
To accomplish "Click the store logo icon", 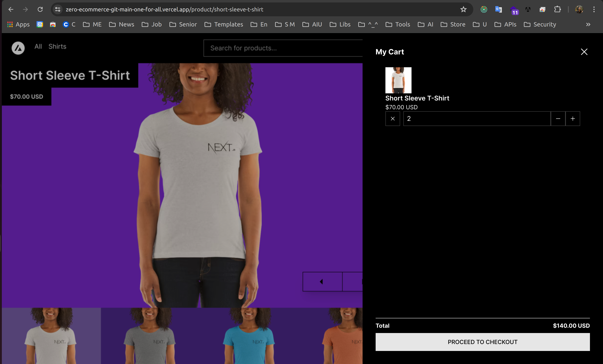I will (18, 48).
